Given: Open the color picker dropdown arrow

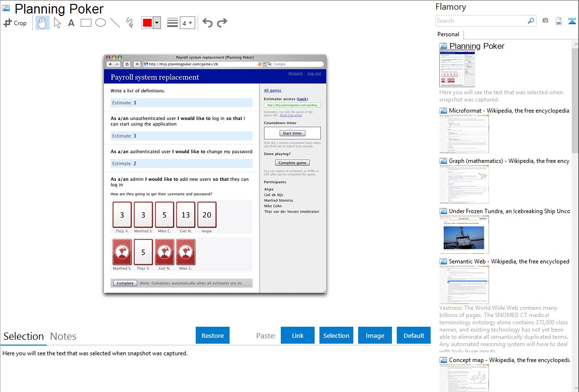Looking at the screenshot, I should pyautogui.click(x=157, y=23).
